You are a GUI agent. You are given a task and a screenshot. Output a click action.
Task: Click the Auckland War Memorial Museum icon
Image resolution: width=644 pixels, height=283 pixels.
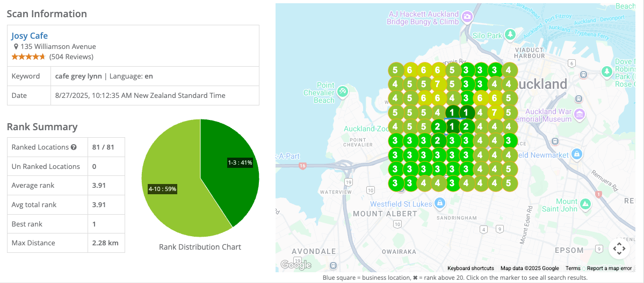(580, 114)
